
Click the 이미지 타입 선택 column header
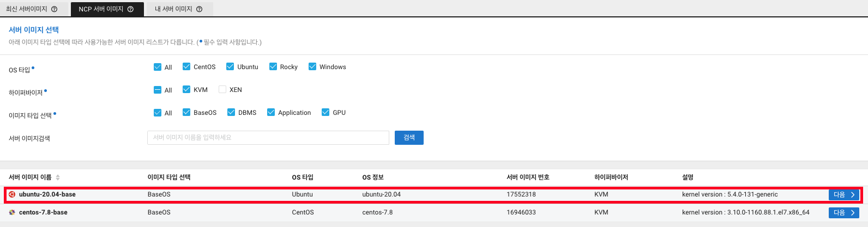169,177
